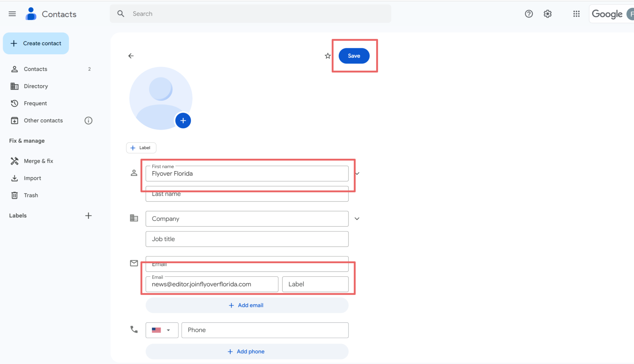Click the First name field
Viewport: 634px width, 364px height.
tap(247, 174)
